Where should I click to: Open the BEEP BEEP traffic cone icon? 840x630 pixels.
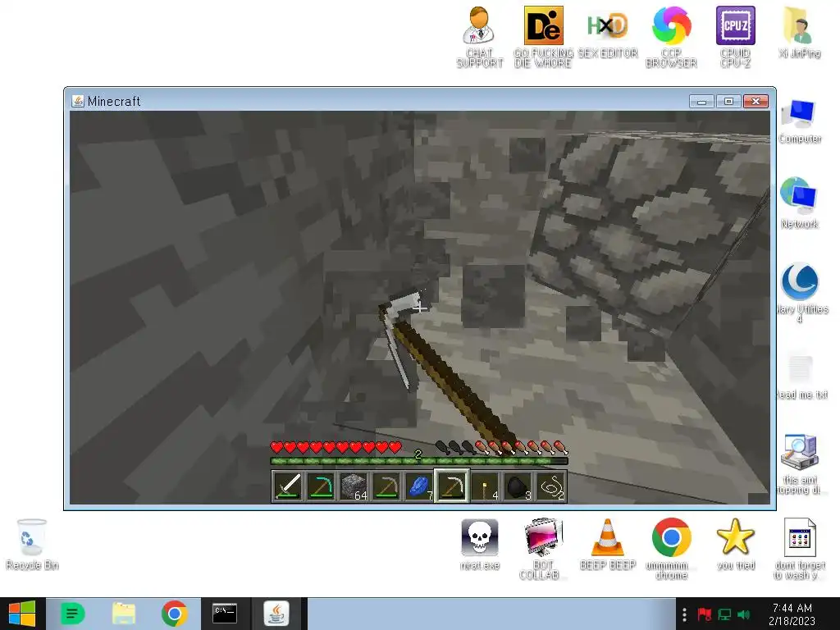coord(608,544)
